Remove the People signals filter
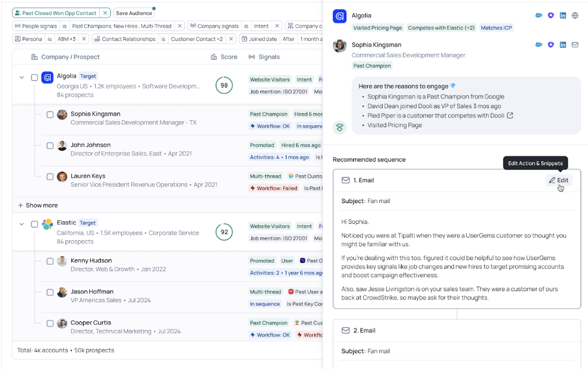The height and width of the screenshot is (369, 588). (x=180, y=26)
